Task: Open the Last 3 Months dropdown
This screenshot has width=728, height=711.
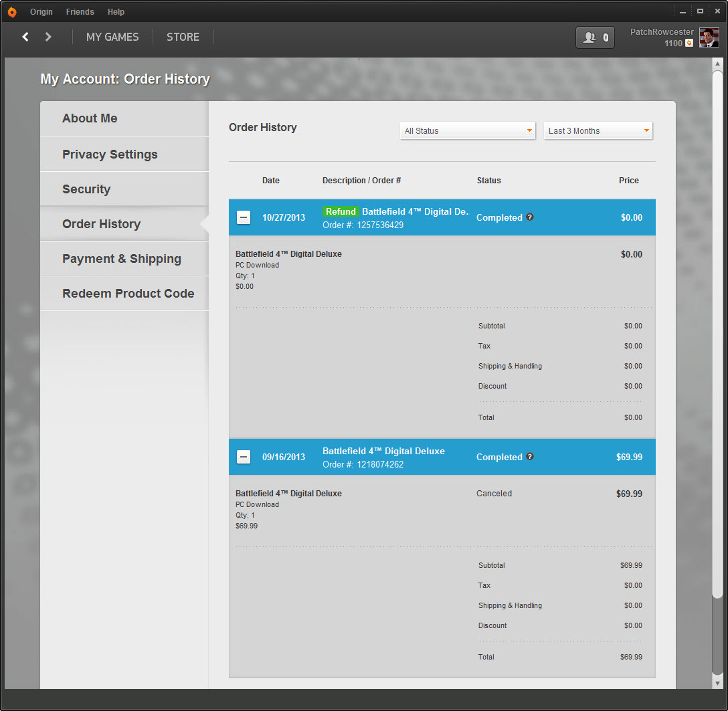Action: [598, 131]
